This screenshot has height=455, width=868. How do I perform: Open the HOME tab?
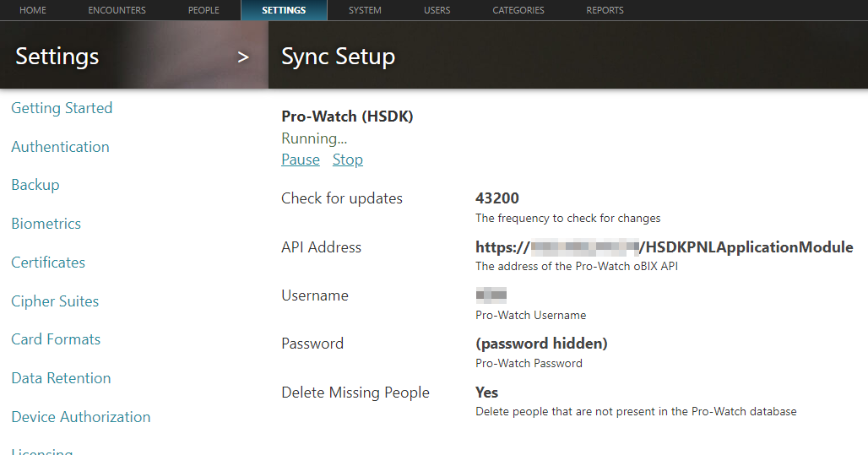(33, 10)
